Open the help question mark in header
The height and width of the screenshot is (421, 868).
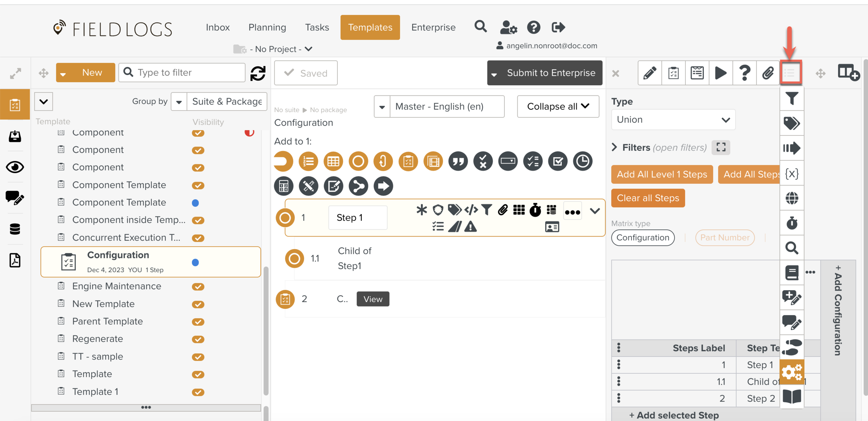533,27
